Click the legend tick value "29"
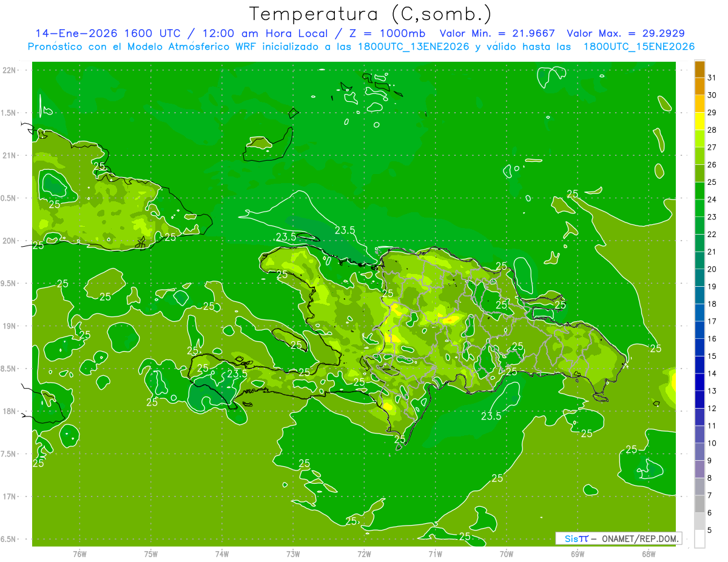Image resolution: width=728 pixels, height=562 pixels. click(x=712, y=112)
